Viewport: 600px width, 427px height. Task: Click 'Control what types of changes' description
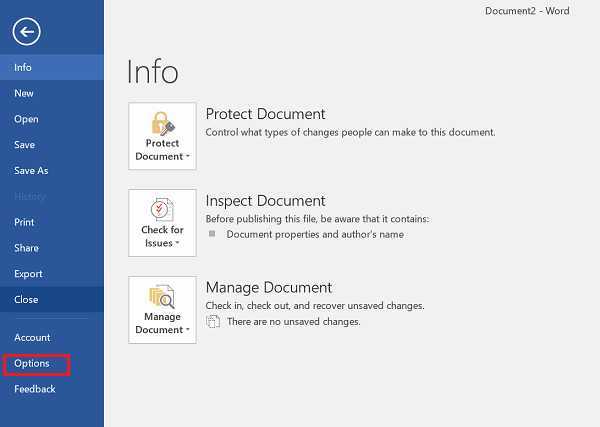(350, 132)
